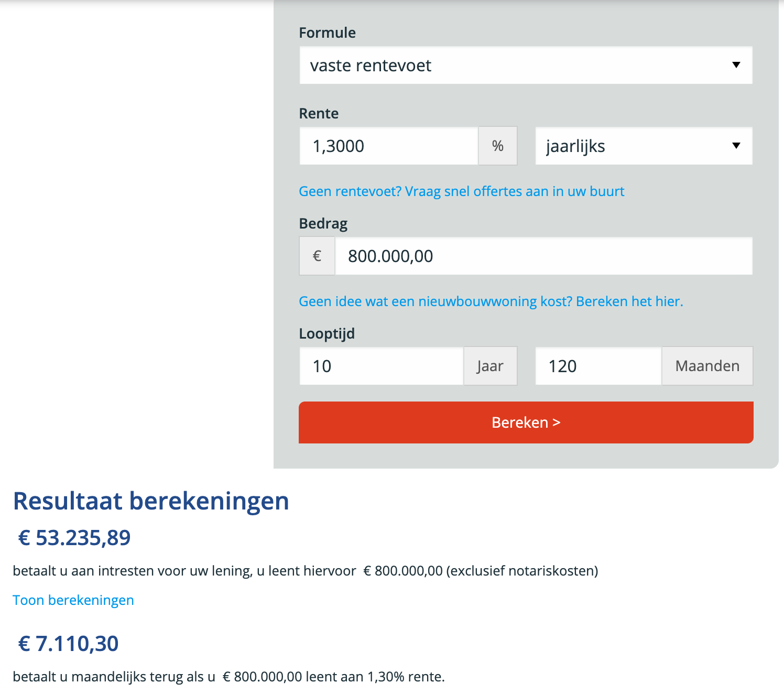Screen dimensions: 784x694
Task: Click the Maanden unit label
Action: [x=707, y=366]
